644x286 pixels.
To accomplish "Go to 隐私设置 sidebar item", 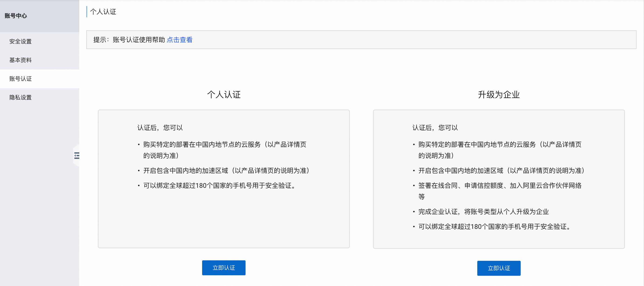I will 21,97.
